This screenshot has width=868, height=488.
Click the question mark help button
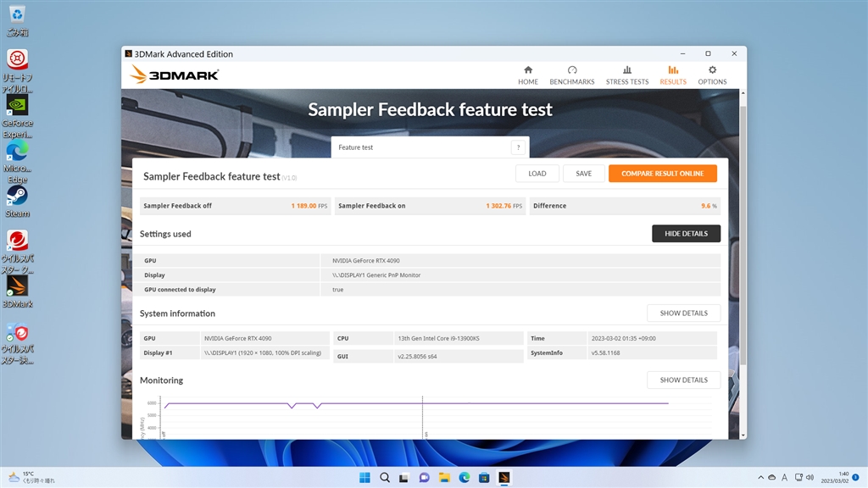[x=518, y=147]
